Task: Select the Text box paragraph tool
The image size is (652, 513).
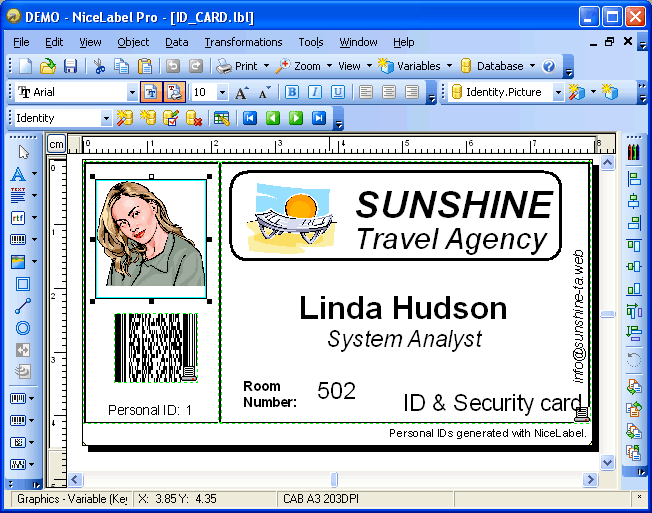Action: click(x=18, y=195)
